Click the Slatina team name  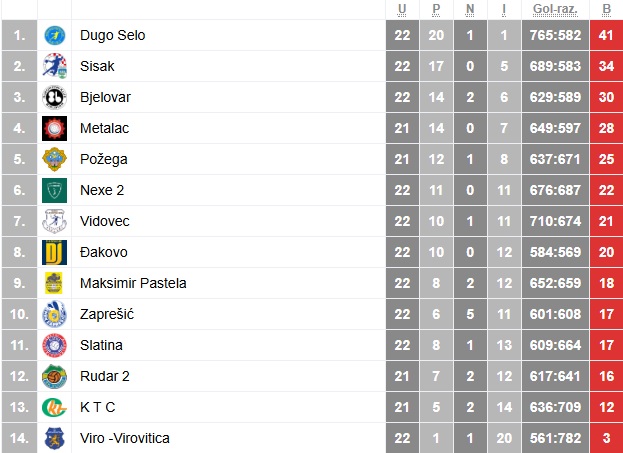pos(101,345)
